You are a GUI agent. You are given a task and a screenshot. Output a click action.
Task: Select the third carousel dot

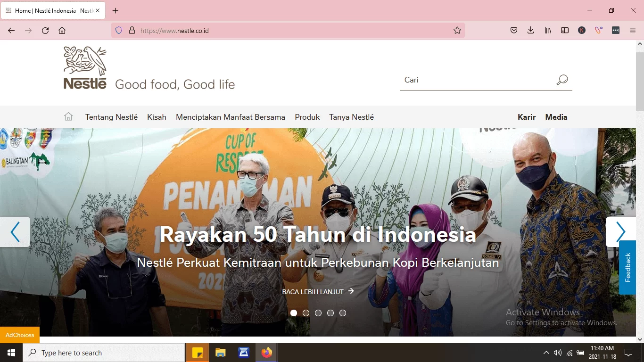point(318,313)
